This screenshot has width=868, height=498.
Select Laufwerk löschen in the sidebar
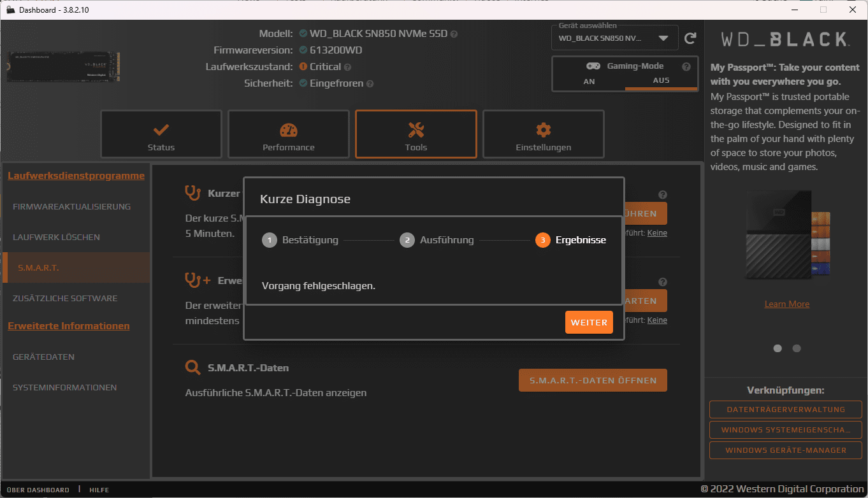[x=76, y=237]
